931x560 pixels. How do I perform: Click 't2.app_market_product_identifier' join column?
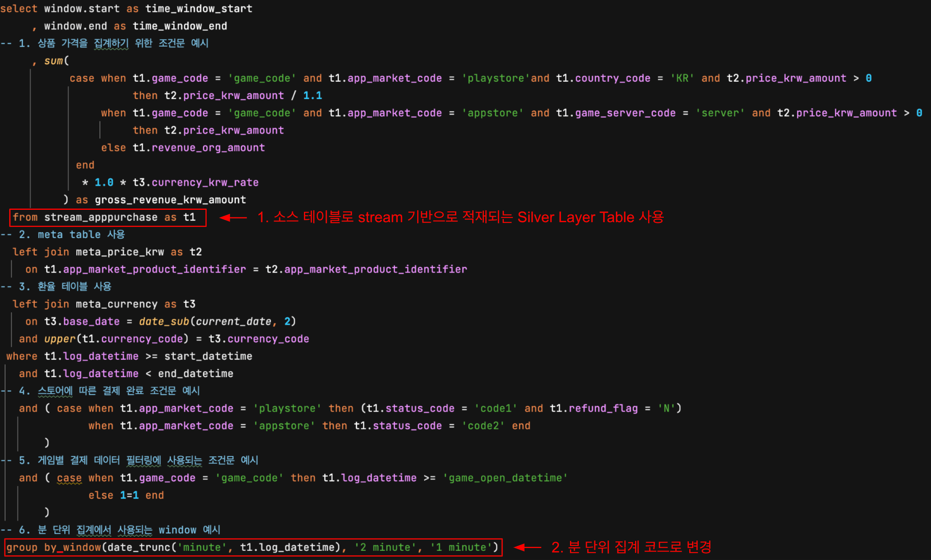[366, 269]
